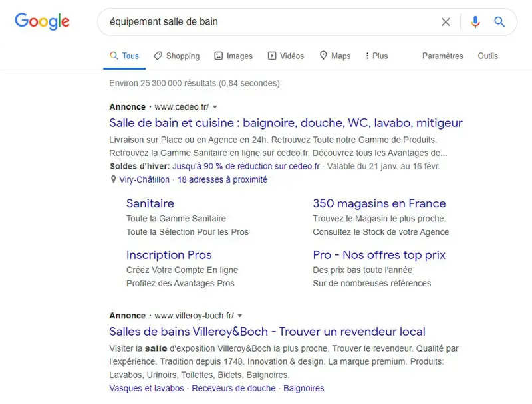Expand the Plus menu
This screenshot has width=532, height=404.
376,56
